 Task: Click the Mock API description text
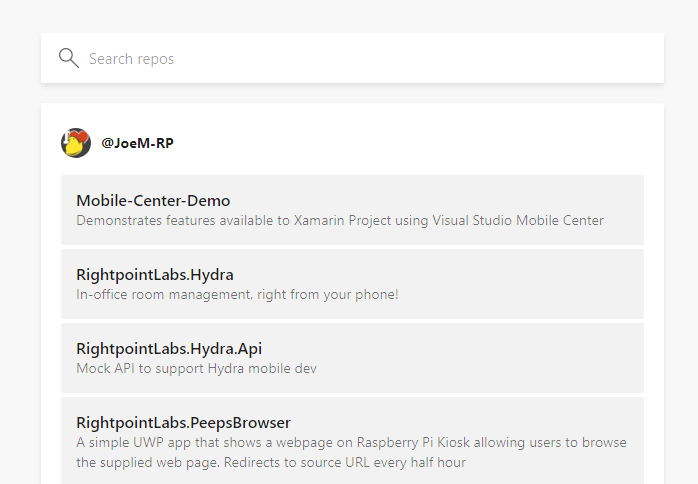tap(196, 368)
